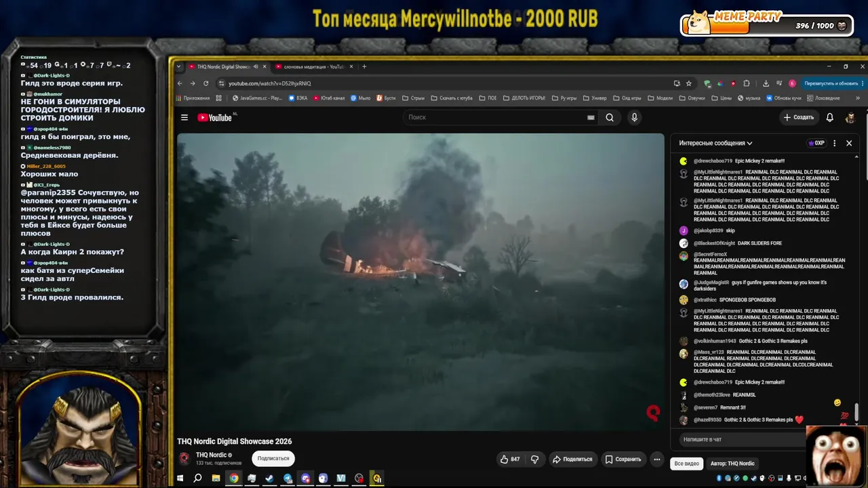Like the video with 847 likes
Image resolution: width=868 pixels, height=488 pixels.
pos(510,459)
